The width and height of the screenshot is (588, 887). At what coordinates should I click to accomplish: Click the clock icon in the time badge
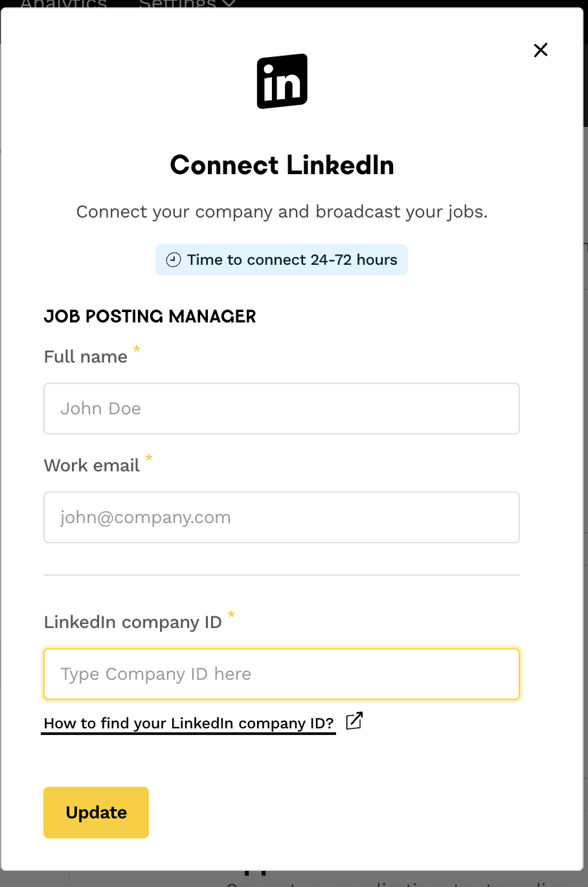174,260
